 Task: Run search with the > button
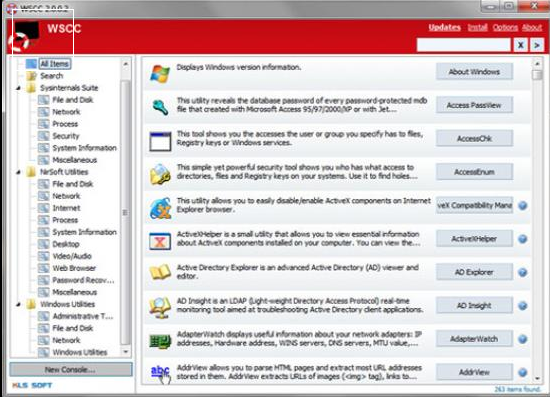pos(537,45)
